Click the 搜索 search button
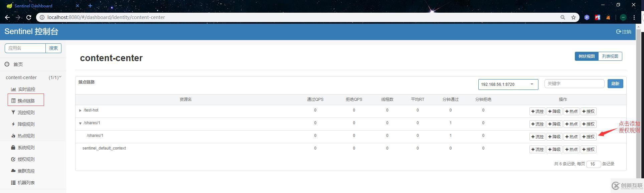Screen dimensions: 644x193 (x=53, y=48)
